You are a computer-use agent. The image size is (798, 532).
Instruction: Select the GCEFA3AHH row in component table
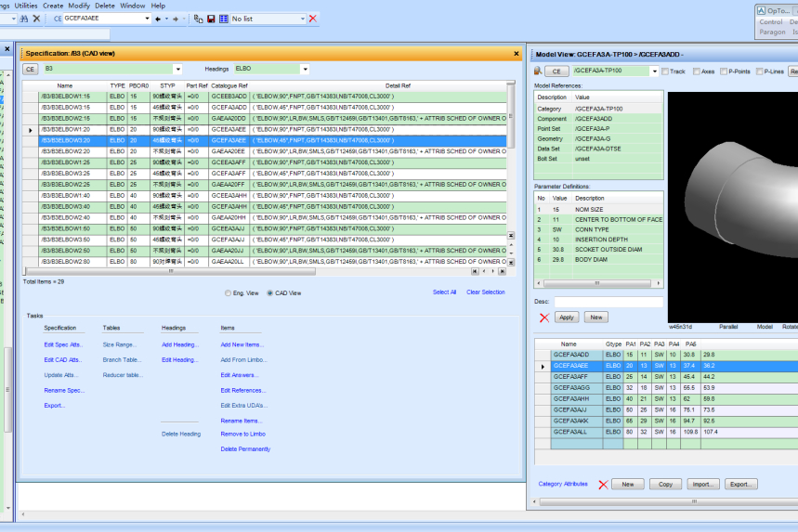click(569, 398)
